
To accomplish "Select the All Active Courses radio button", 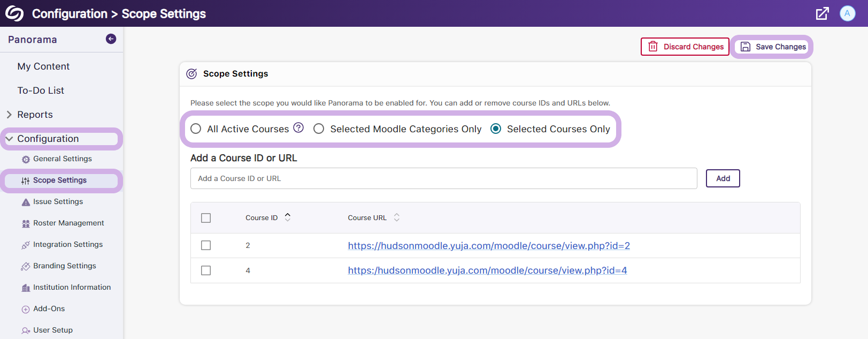I will click(x=196, y=129).
